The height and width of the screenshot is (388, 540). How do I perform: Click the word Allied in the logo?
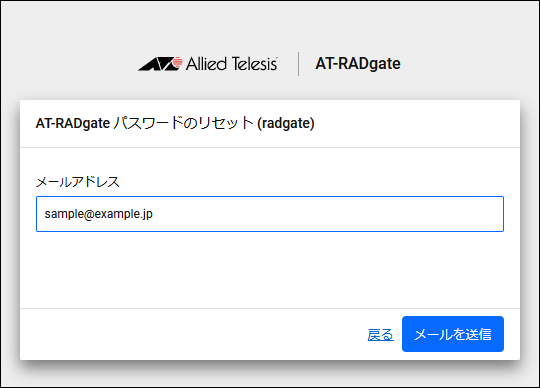206,64
